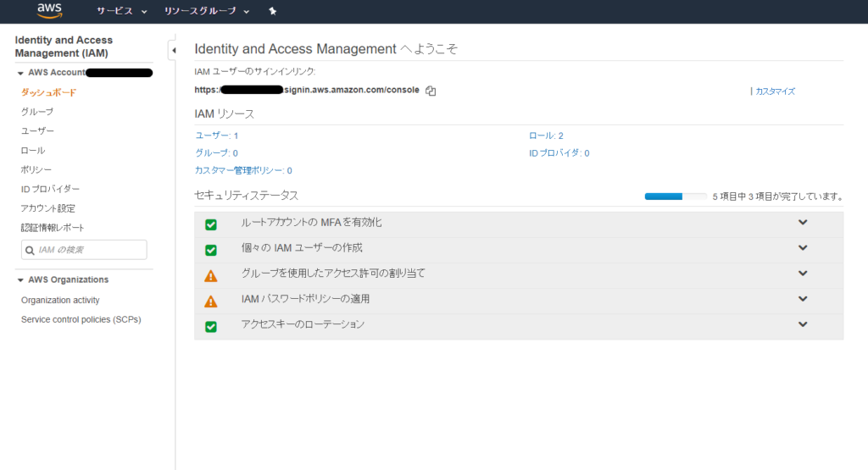The width and height of the screenshot is (868, 470).
Task: Collapse the AWS Organizations section
Action: [x=20, y=280]
